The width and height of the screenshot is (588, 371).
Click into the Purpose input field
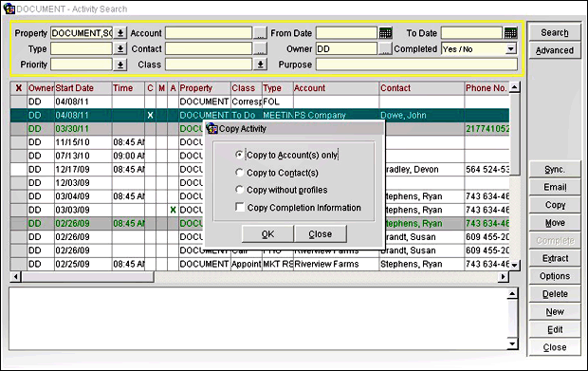(x=416, y=65)
